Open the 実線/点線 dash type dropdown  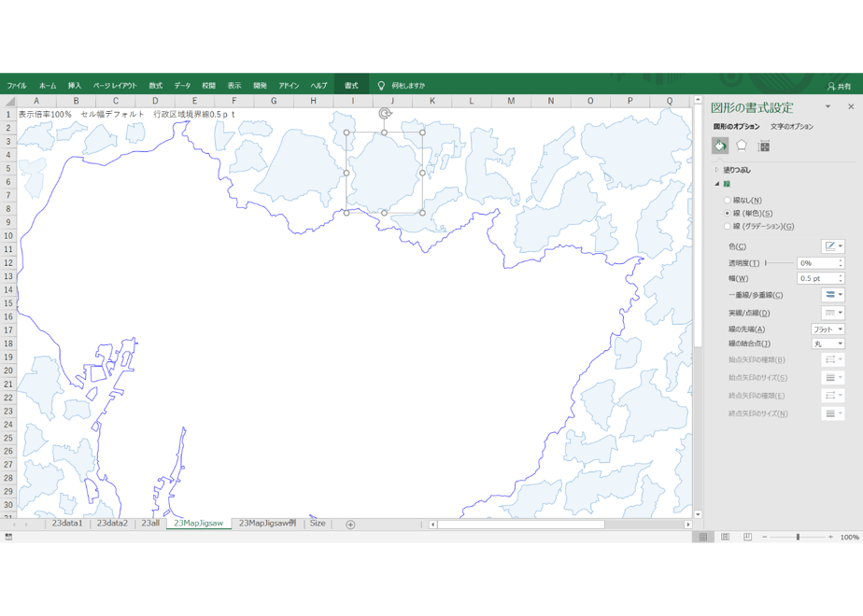(x=833, y=313)
